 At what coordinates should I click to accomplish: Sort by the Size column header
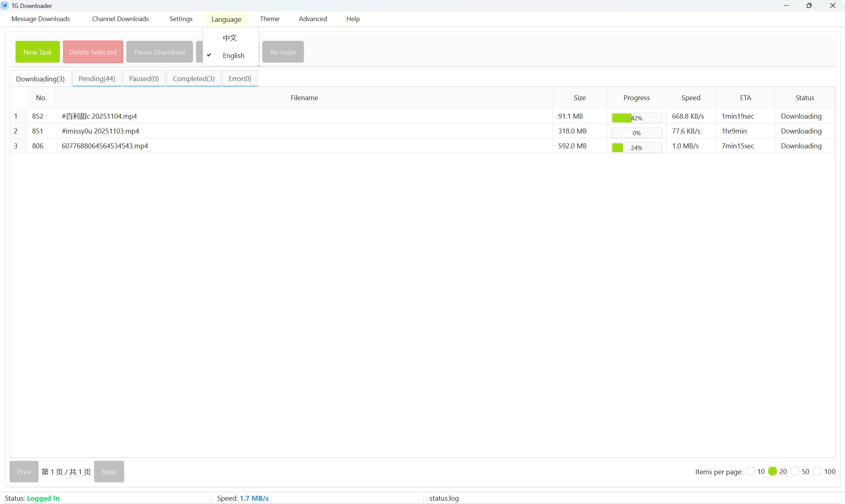pos(579,98)
